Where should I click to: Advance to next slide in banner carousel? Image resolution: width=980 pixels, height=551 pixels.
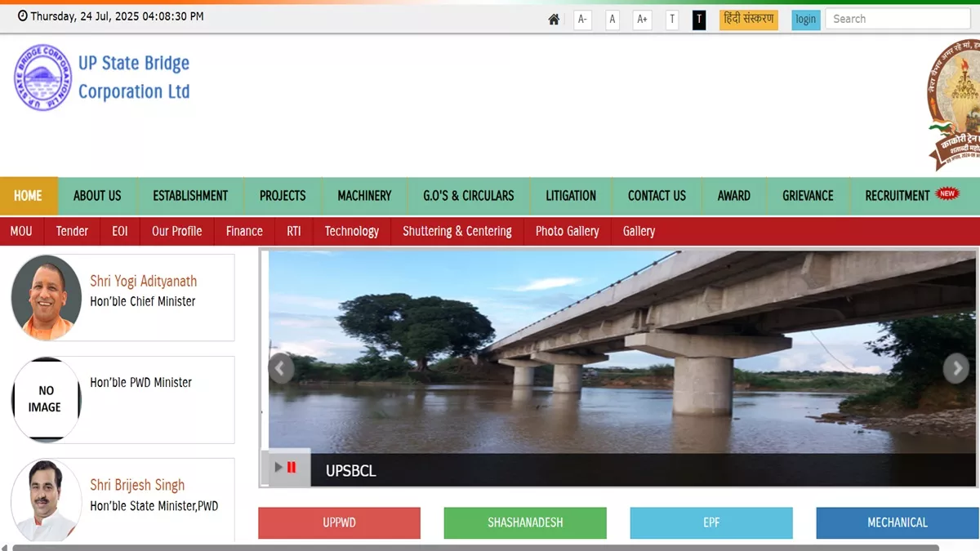(x=955, y=368)
